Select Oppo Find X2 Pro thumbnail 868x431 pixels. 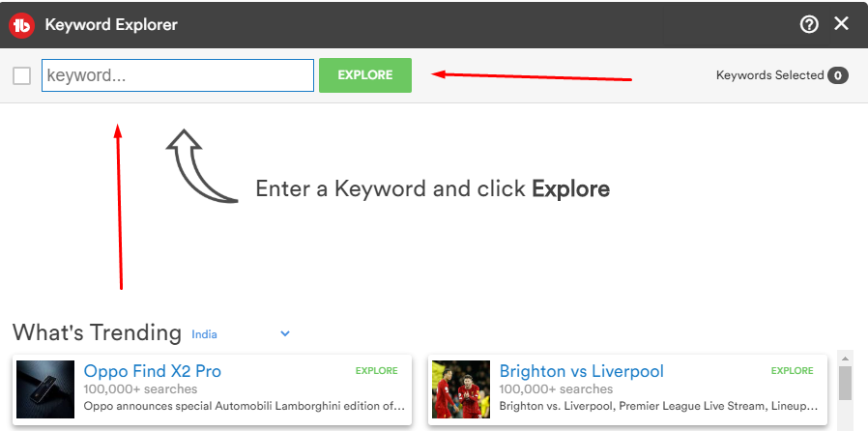pos(45,389)
